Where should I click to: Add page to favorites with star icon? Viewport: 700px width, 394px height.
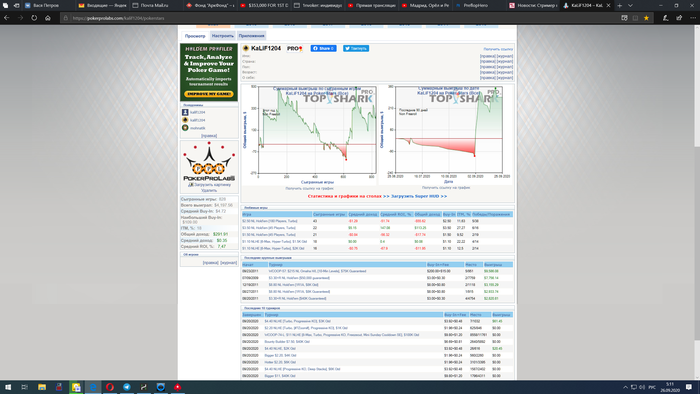click(x=646, y=18)
